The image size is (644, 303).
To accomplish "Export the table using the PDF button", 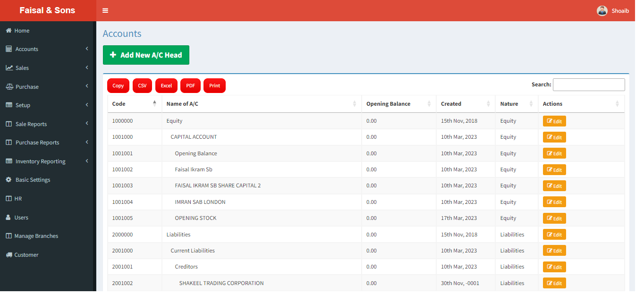I will [190, 85].
